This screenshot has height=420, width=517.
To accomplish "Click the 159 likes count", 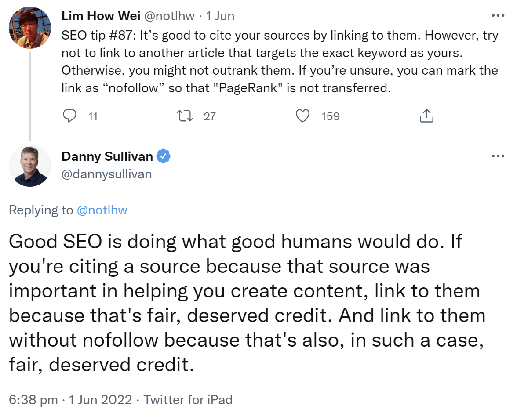I will click(331, 116).
